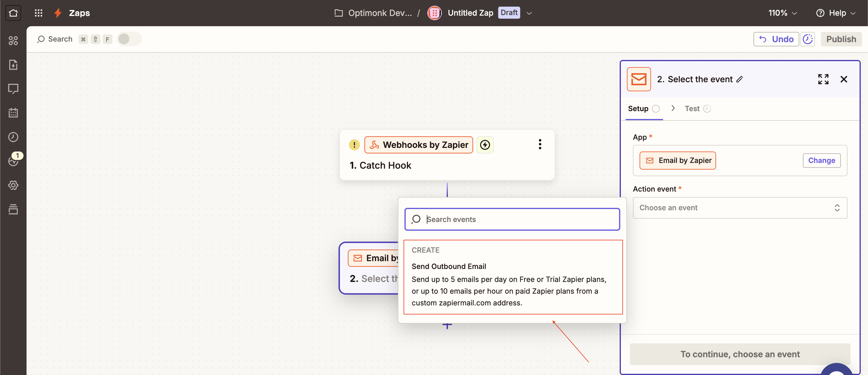The height and width of the screenshot is (375, 868).
Task: Click the Draft status badge
Action: click(509, 13)
